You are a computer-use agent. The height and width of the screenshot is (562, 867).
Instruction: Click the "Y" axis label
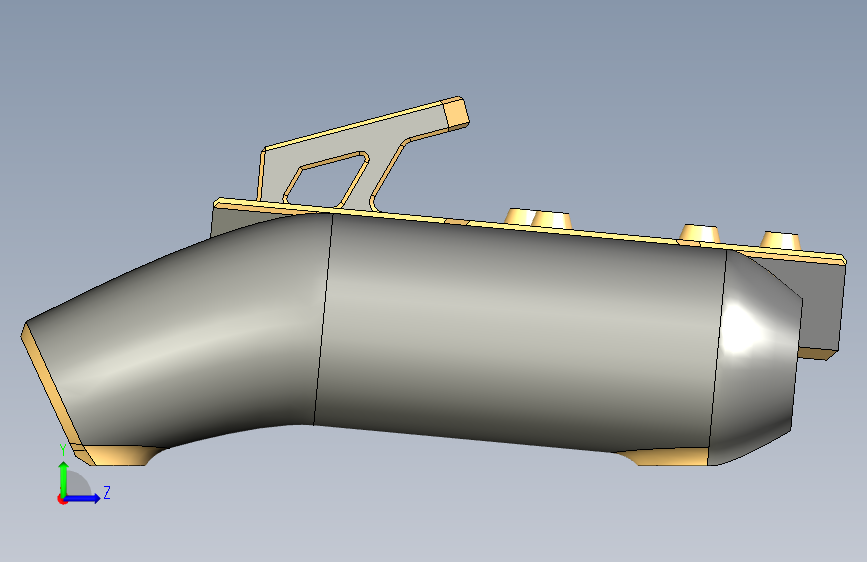pyautogui.click(x=63, y=450)
